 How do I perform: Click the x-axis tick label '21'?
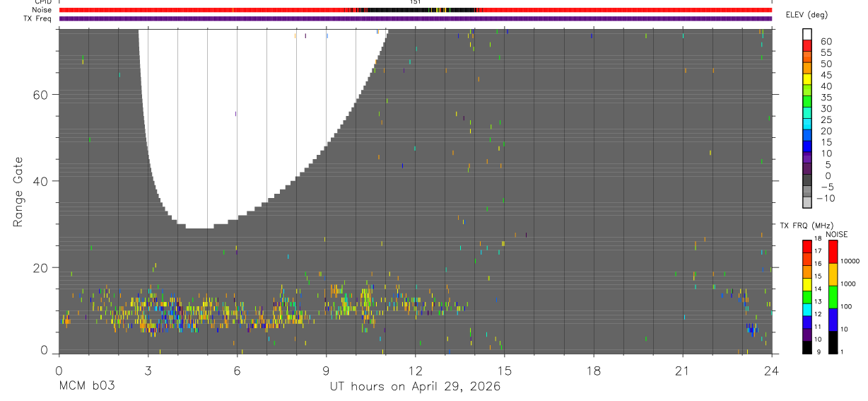pyautogui.click(x=682, y=370)
